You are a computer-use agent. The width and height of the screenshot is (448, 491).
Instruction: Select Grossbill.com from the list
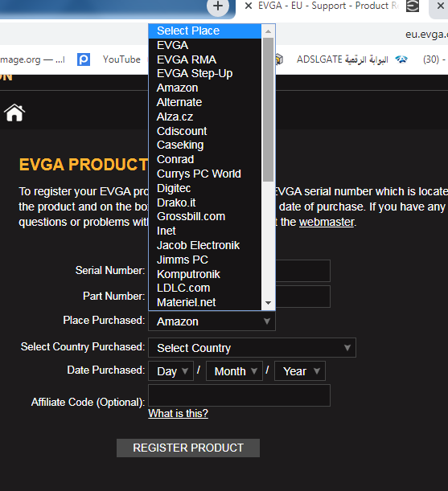pyautogui.click(x=205, y=217)
